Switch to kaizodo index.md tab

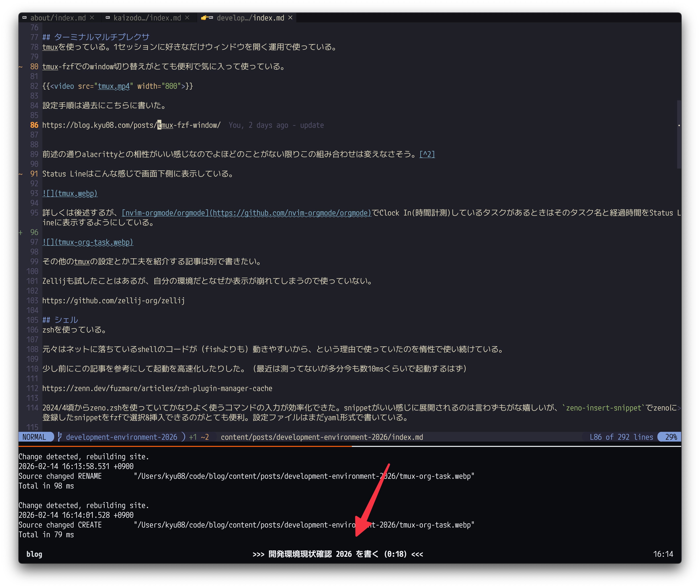(147, 18)
